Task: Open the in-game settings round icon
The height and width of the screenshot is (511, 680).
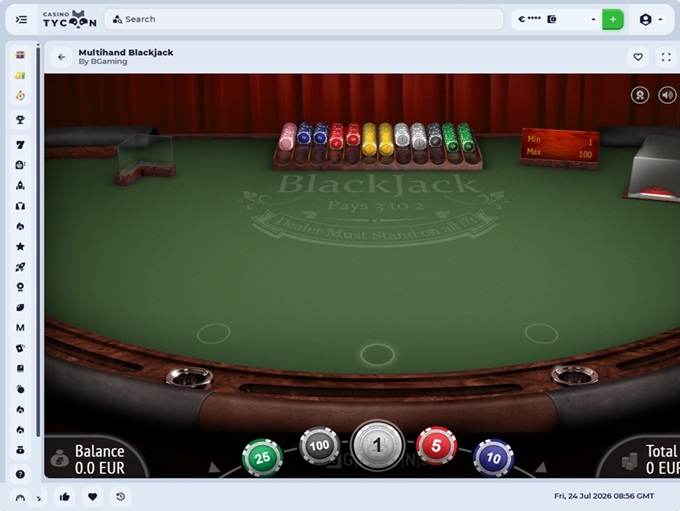Action: pos(640,95)
